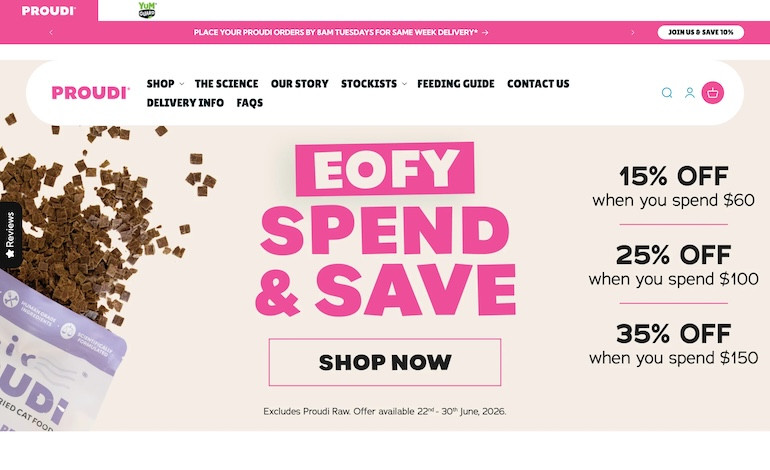Expand the Stockists dropdown chevron

click(404, 84)
